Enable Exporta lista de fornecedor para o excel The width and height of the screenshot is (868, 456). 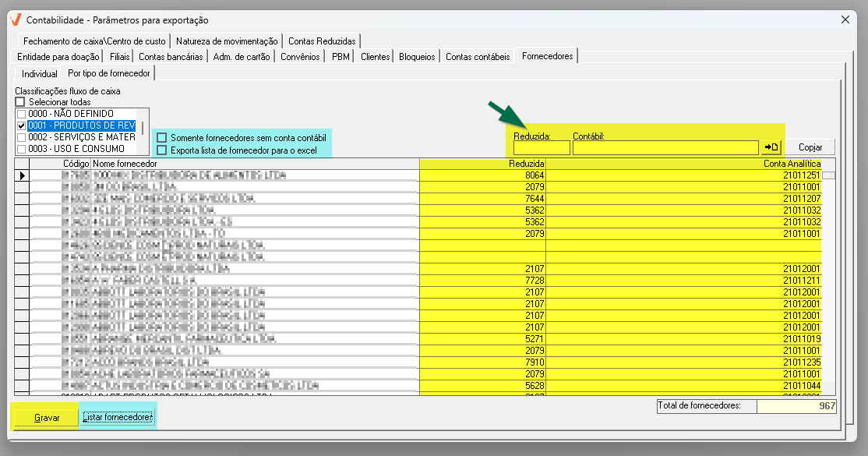(x=161, y=150)
